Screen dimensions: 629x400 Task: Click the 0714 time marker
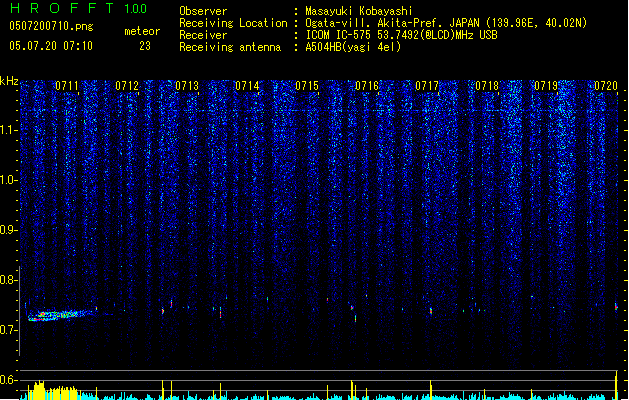click(x=247, y=86)
